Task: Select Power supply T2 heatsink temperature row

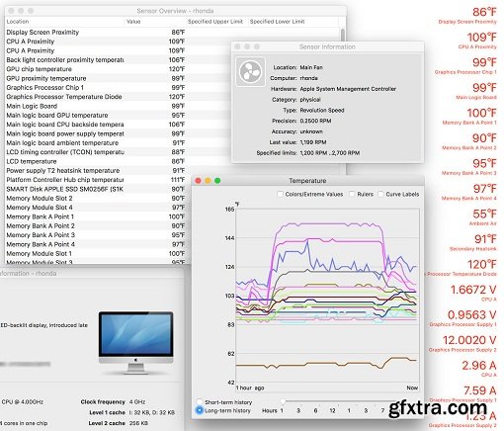Action: tap(173, 171)
